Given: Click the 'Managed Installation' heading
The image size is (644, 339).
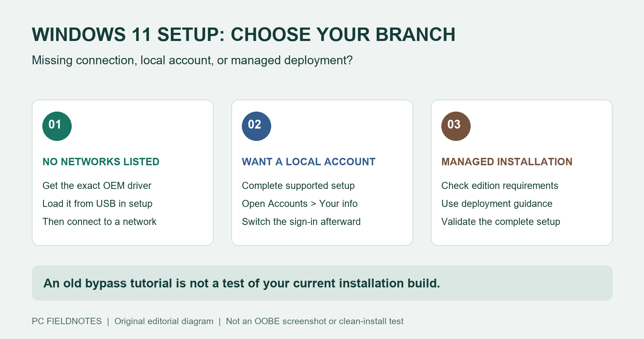Looking at the screenshot, I should [507, 162].
